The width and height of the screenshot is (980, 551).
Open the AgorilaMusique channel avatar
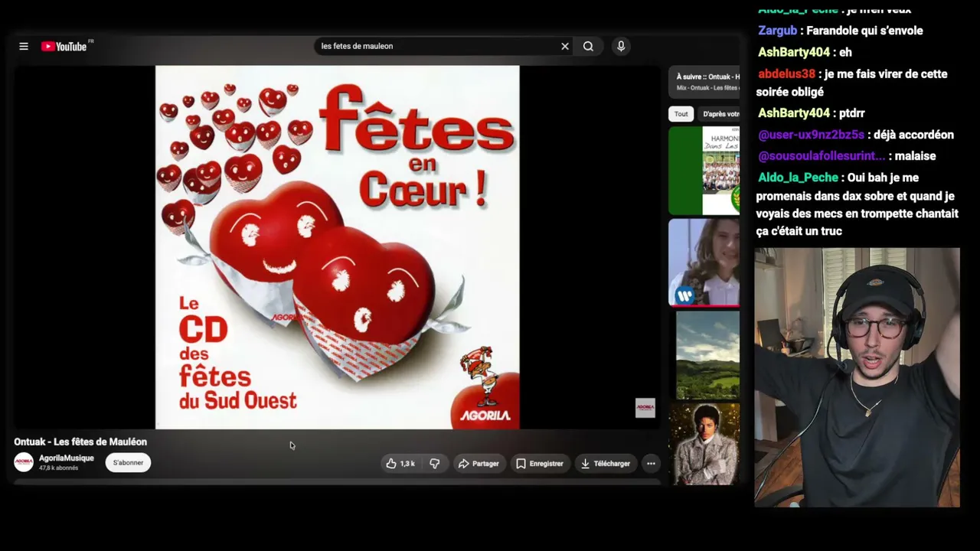[x=24, y=462]
